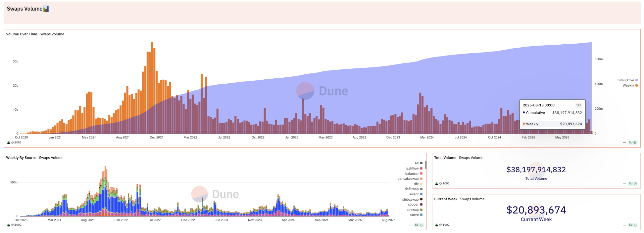Open ellipsis menu on Weekly By Source panel
Viewport: 644px width, 233px height.
411,225
